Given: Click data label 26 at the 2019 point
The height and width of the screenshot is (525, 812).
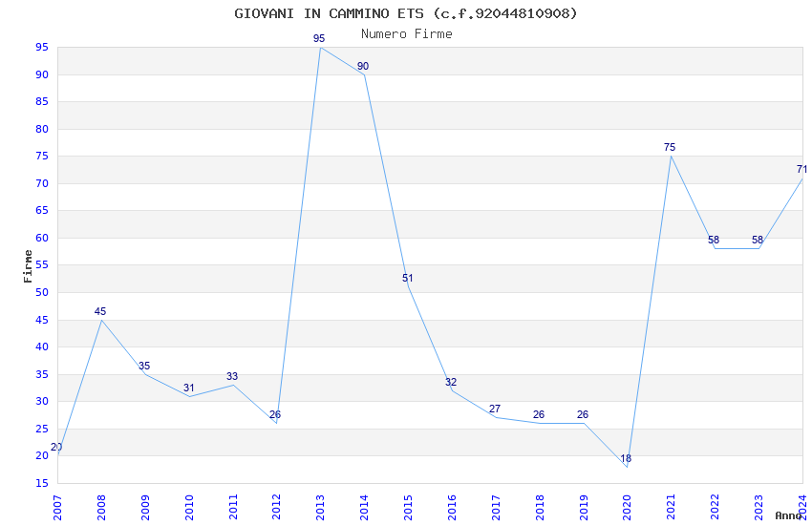Looking at the screenshot, I should [x=583, y=414].
